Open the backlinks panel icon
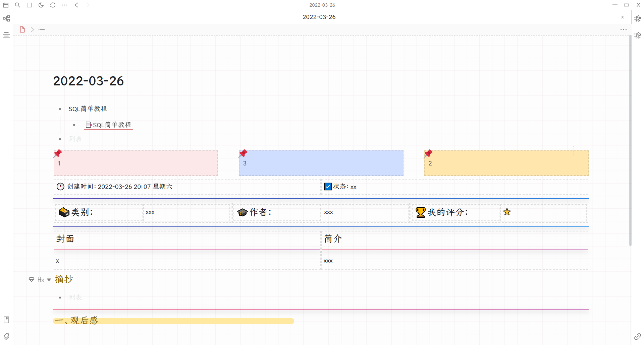This screenshot has width=644, height=345. [x=638, y=336]
